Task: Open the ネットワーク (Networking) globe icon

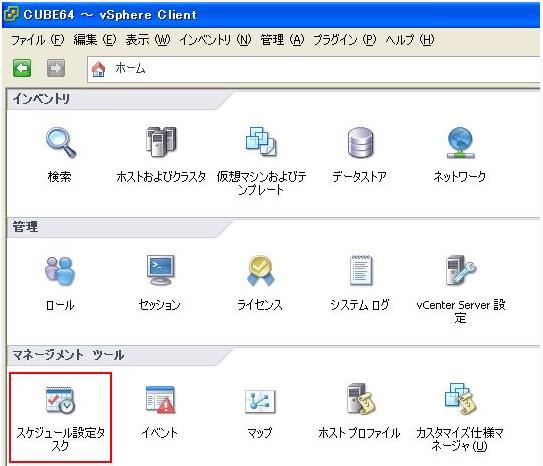Action: (461, 143)
